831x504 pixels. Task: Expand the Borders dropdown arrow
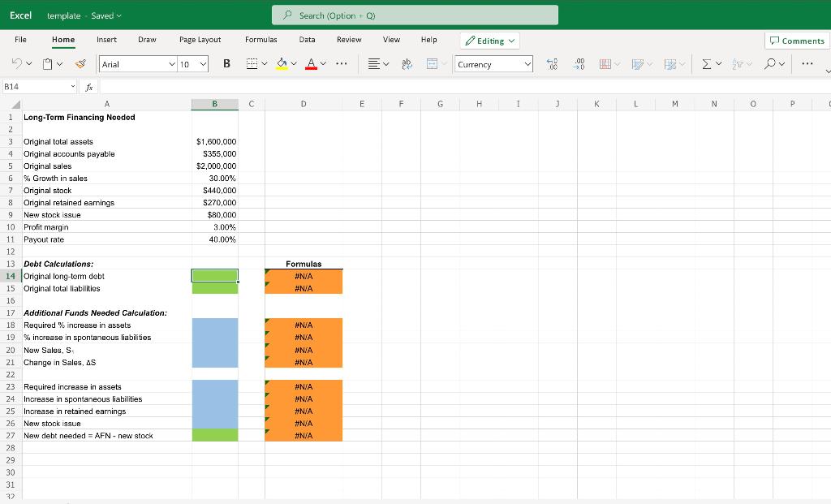point(265,63)
